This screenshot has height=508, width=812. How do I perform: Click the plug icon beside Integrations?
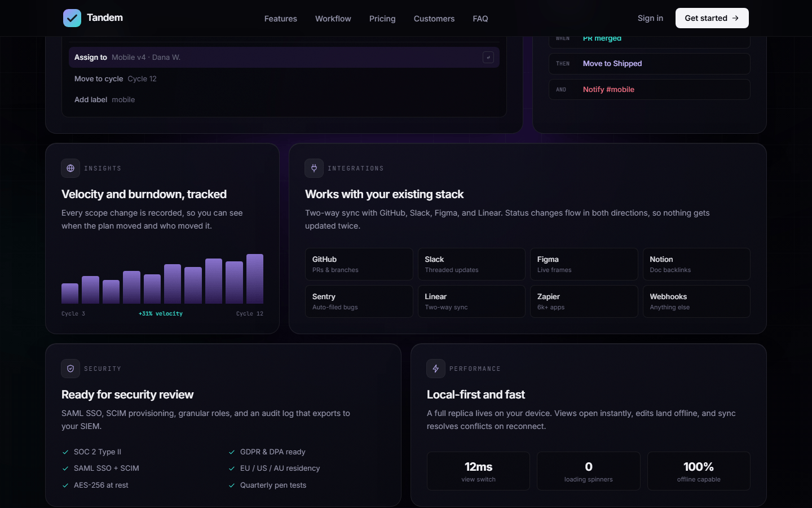point(314,168)
